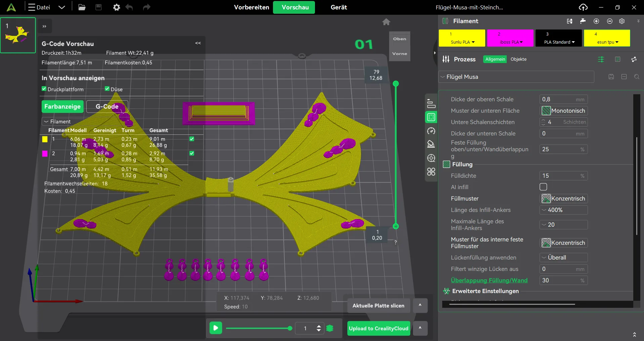644x341 pixels.
Task: Select yellow Sunlu PLA filament swatch
Action: coord(462,38)
